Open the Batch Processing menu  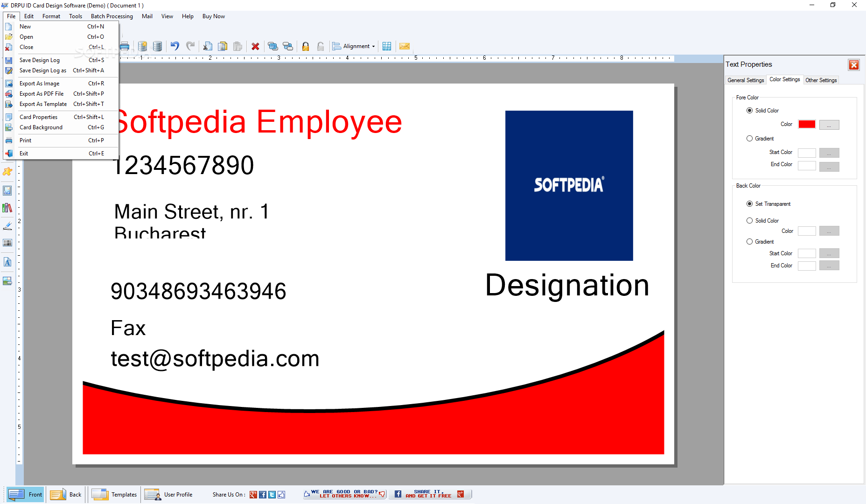tap(112, 16)
